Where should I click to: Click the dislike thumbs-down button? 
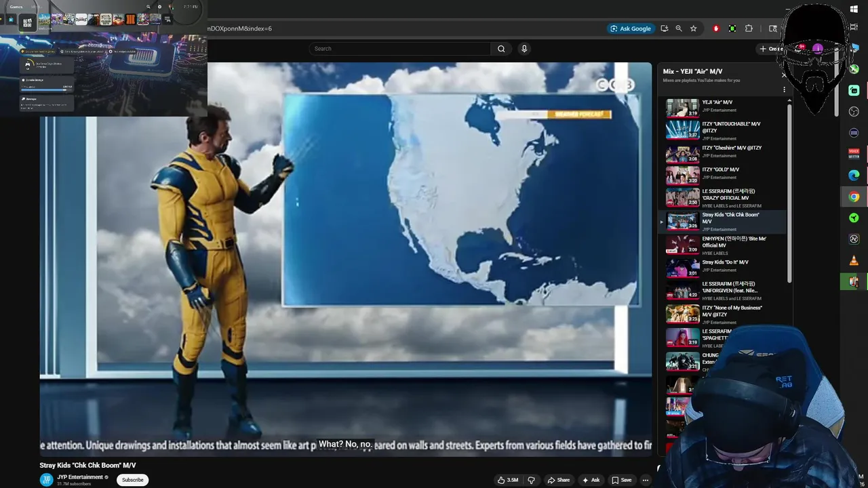point(531,480)
